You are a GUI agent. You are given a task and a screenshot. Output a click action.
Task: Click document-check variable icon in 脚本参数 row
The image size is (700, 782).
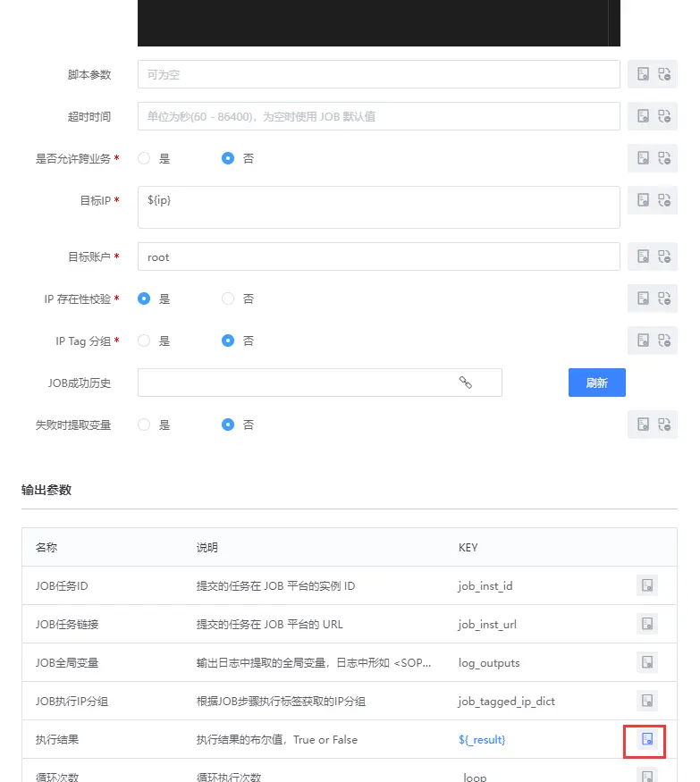click(643, 74)
